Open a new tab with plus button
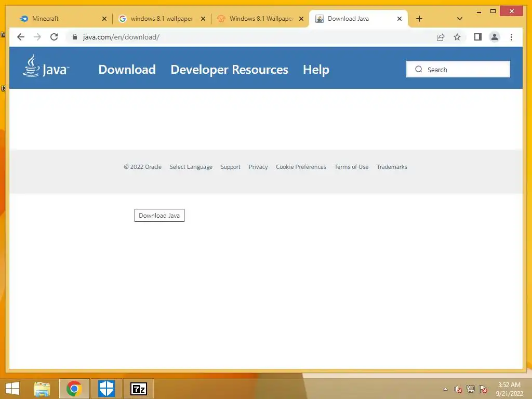Screen dimensions: 532x399 coord(419,19)
